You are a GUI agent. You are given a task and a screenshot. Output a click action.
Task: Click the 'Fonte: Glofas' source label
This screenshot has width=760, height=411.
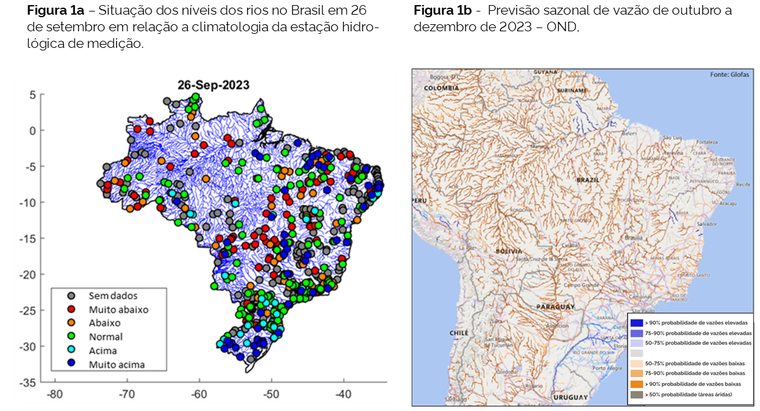coord(729,75)
